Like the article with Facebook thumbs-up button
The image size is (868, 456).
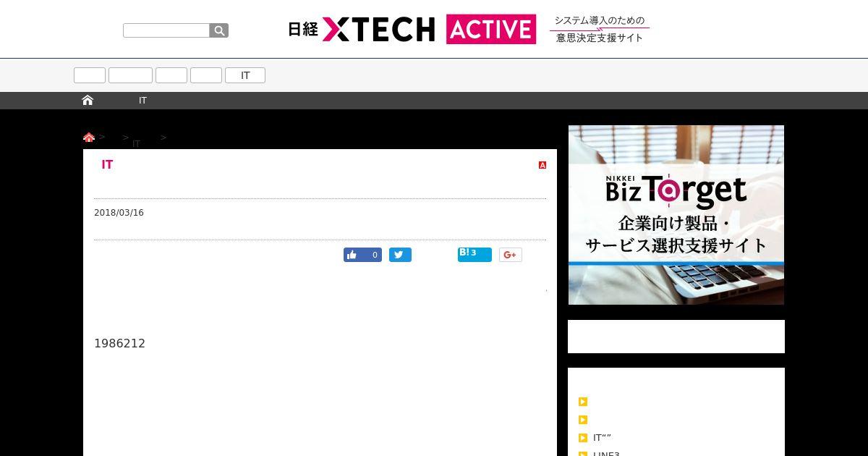point(362,255)
